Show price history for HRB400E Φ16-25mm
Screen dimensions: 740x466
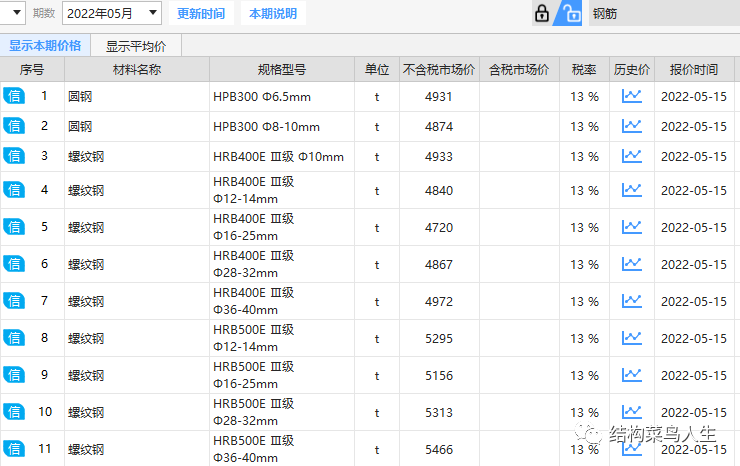coord(631,227)
